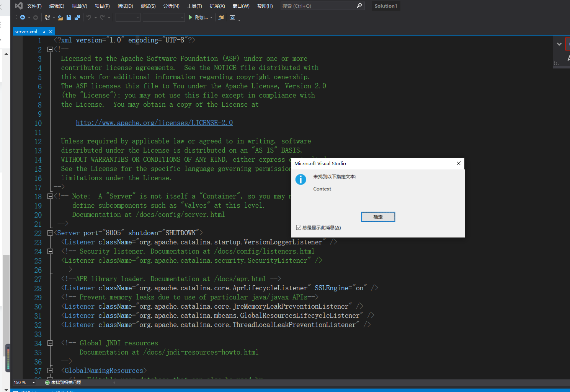
Task: Toggle the 总是显示此消息 checkbox
Action: [299, 228]
